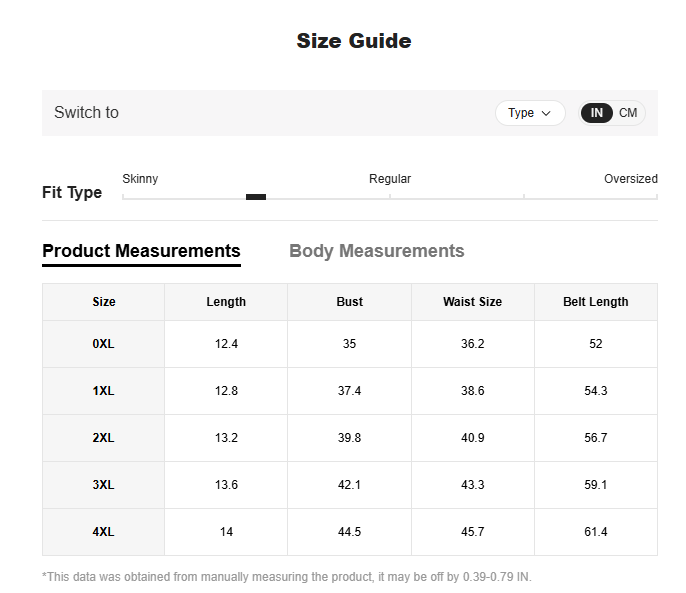Click the Regular label on fit scale
The height and width of the screenshot is (593, 686).
(x=390, y=179)
